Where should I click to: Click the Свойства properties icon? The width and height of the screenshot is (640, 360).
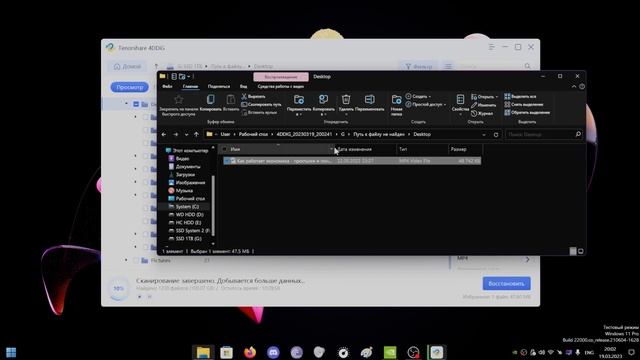click(x=460, y=99)
